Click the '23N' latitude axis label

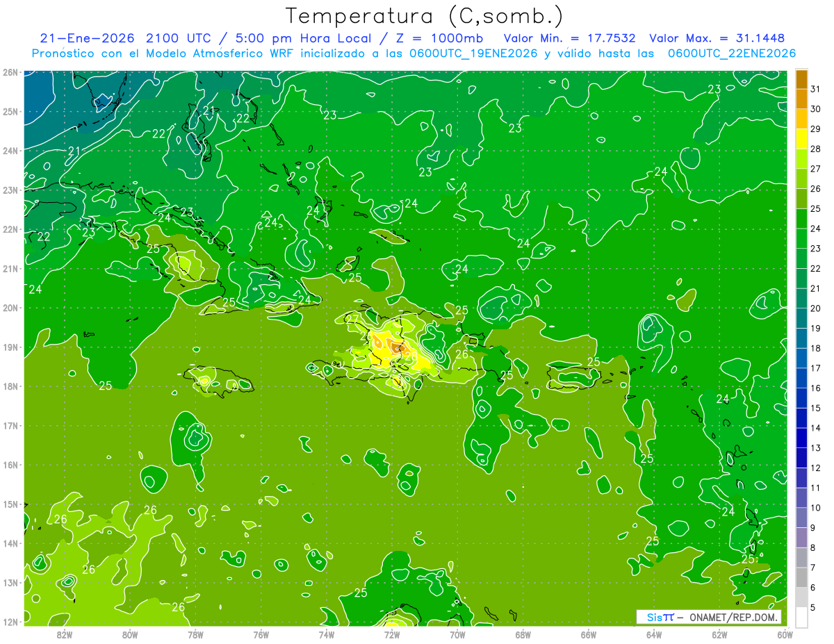click(x=10, y=190)
